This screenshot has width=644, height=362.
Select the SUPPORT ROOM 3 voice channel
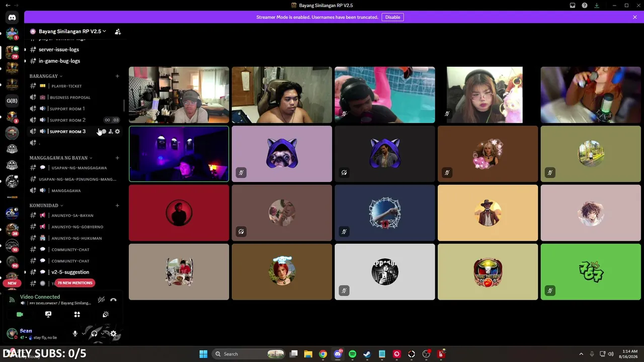click(74, 132)
